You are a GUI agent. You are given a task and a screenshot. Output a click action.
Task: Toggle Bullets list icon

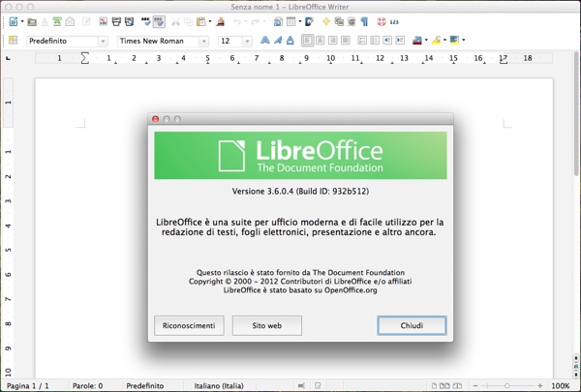click(x=375, y=40)
